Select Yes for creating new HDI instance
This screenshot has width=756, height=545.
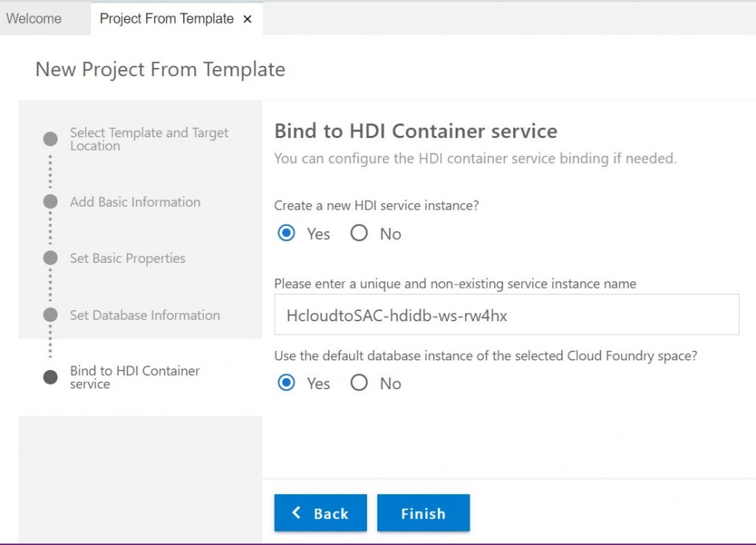point(286,233)
